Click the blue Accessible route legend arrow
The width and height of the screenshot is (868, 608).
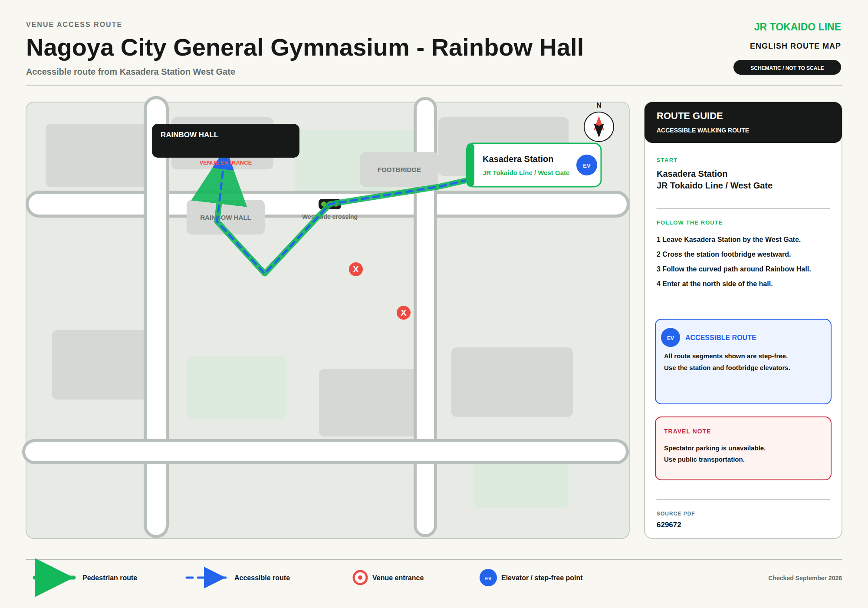pyautogui.click(x=207, y=578)
